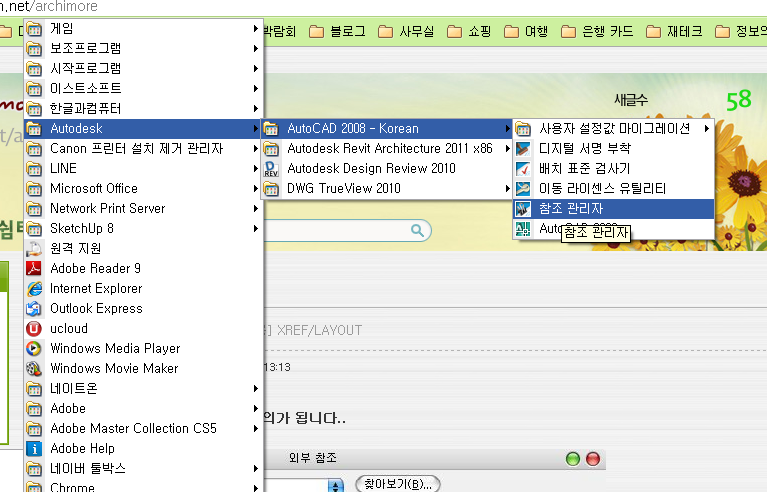767x492 pixels.
Task: Click the Adobe Help info icon
Action: (x=34, y=448)
